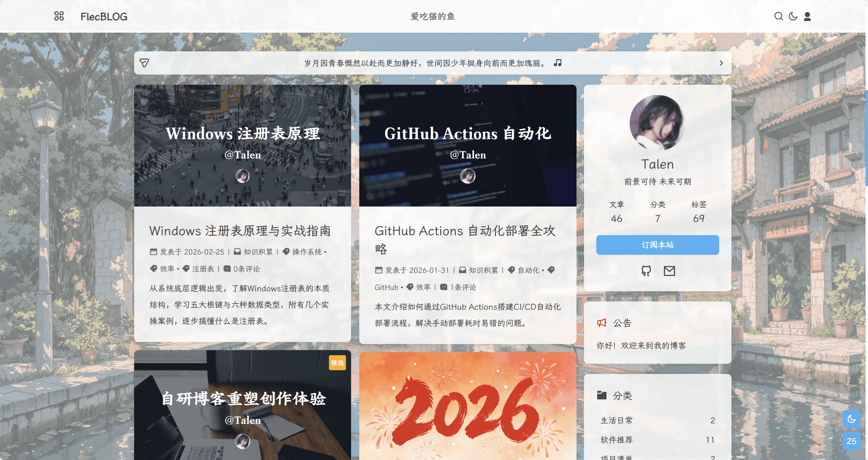Viewport: 868px width, 460px height.
Task: Click the 精选 featured badge
Action: (x=337, y=363)
